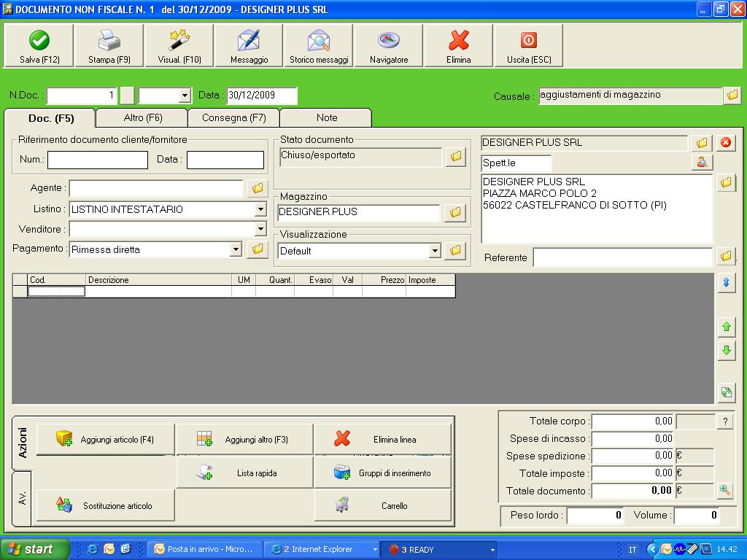Screen dimensions: 747x560
Task: Click the Agente input field
Action: [x=156, y=188]
